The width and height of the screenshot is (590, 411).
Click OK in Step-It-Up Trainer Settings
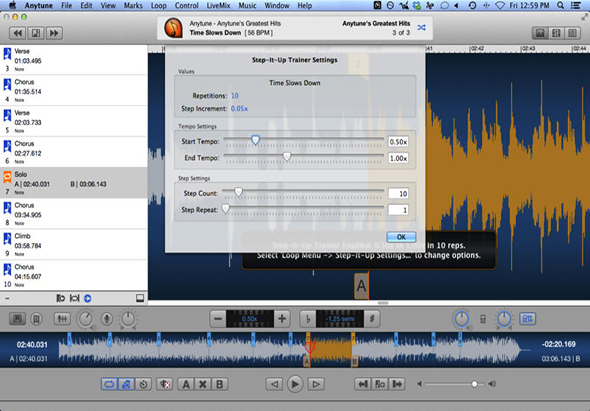pyautogui.click(x=401, y=237)
